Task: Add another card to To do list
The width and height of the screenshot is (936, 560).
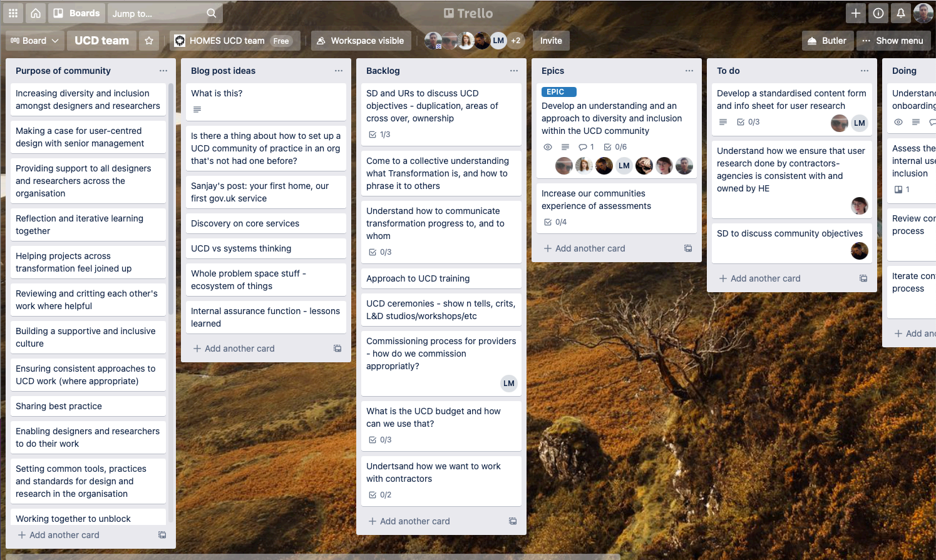Action: 759,278
